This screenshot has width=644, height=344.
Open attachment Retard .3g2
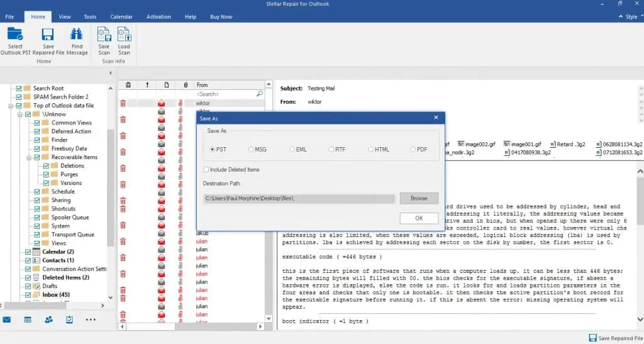(x=568, y=144)
